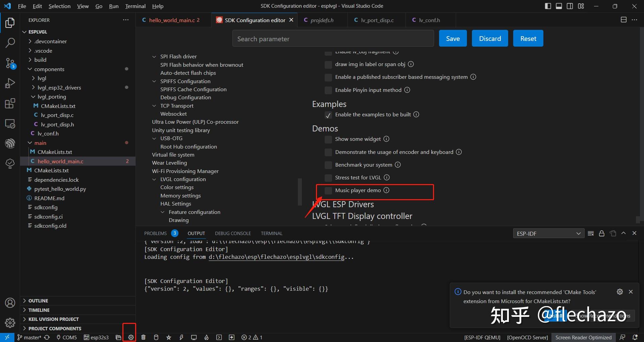
Task: Enable Music player demo checkbox
Action: click(328, 190)
